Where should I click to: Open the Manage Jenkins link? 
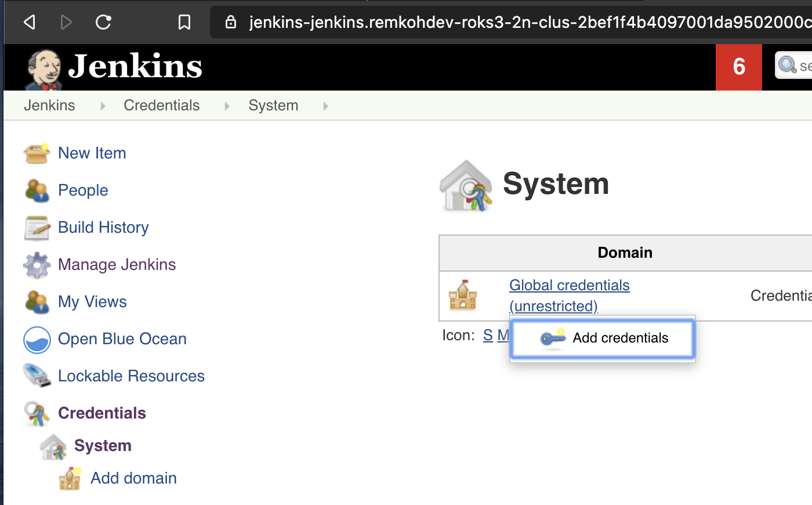click(117, 264)
